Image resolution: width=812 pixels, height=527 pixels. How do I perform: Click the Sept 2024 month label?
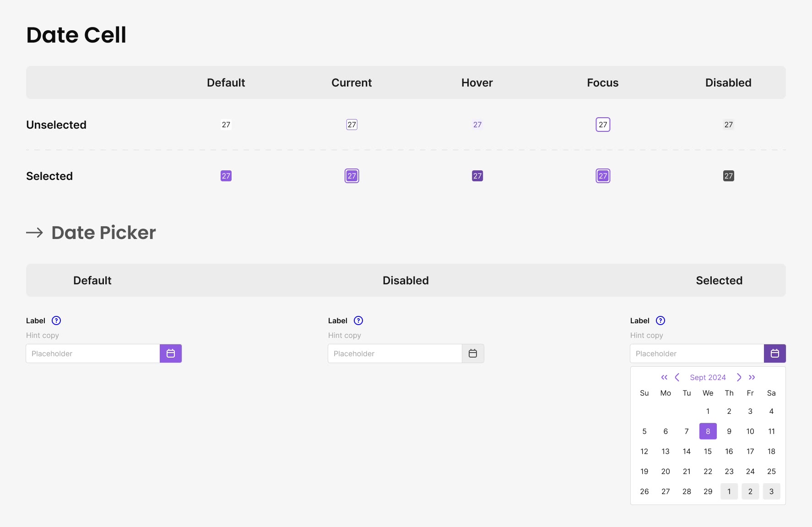(708, 377)
